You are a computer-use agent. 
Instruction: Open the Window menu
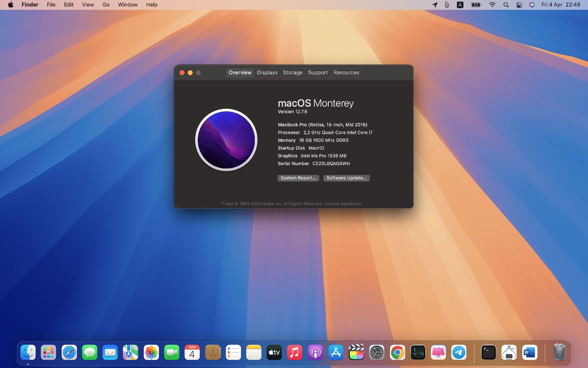coord(128,4)
